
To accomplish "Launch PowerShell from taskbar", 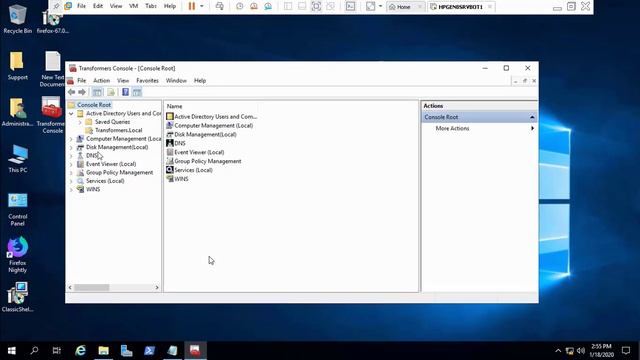I will coord(149,351).
